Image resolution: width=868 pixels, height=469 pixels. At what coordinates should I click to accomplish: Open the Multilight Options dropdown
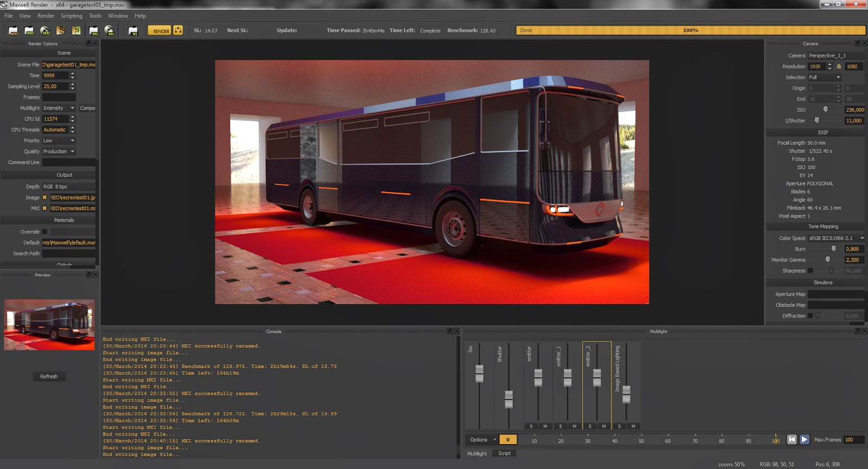(x=482, y=440)
